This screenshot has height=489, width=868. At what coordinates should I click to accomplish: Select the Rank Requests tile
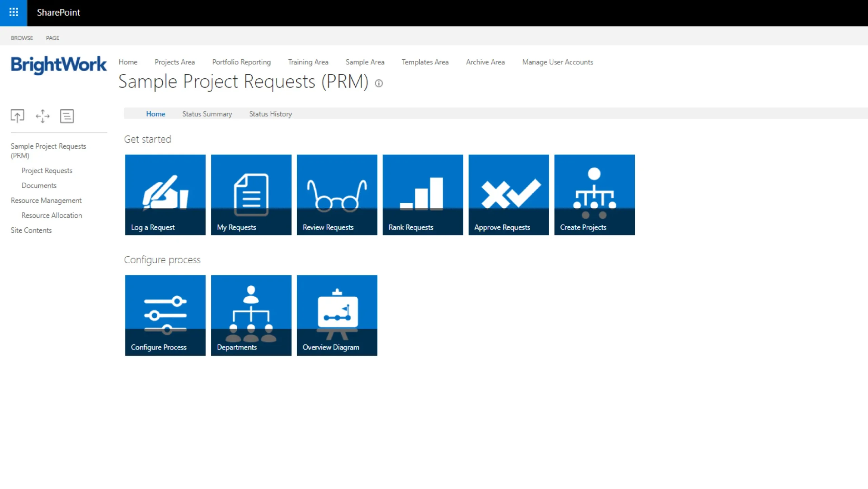(423, 195)
